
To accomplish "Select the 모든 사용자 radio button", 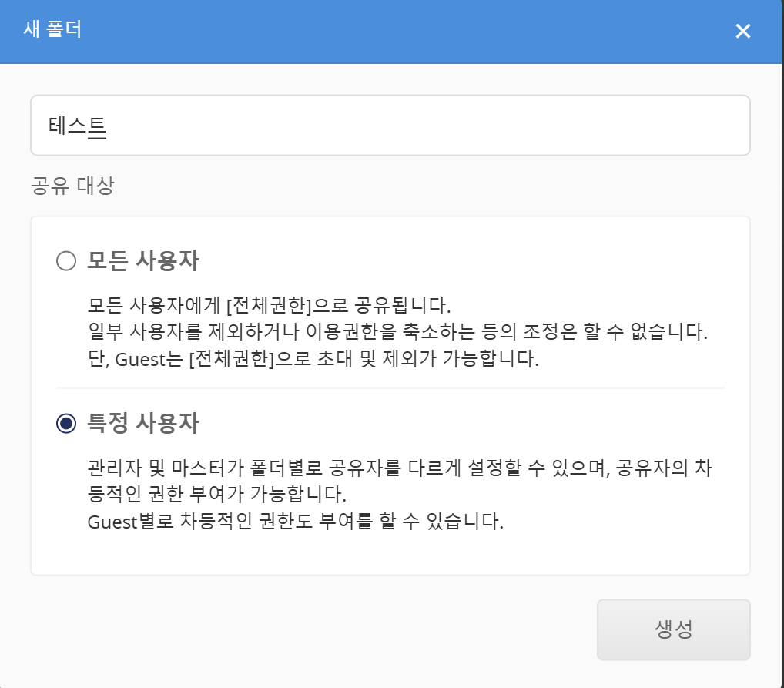I will 66,262.
